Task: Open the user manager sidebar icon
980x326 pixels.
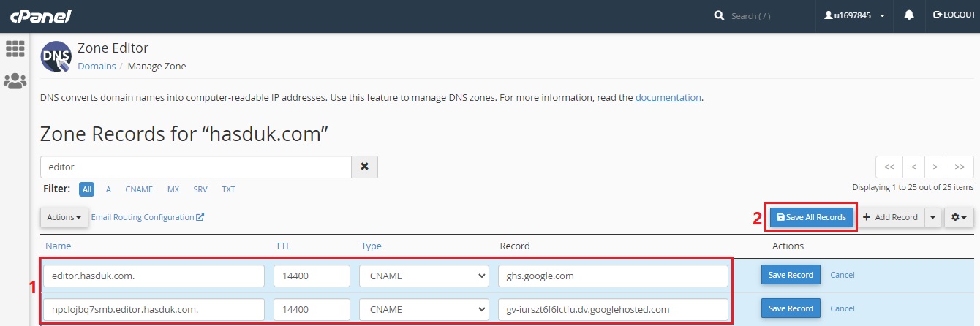Action: pos(15,81)
